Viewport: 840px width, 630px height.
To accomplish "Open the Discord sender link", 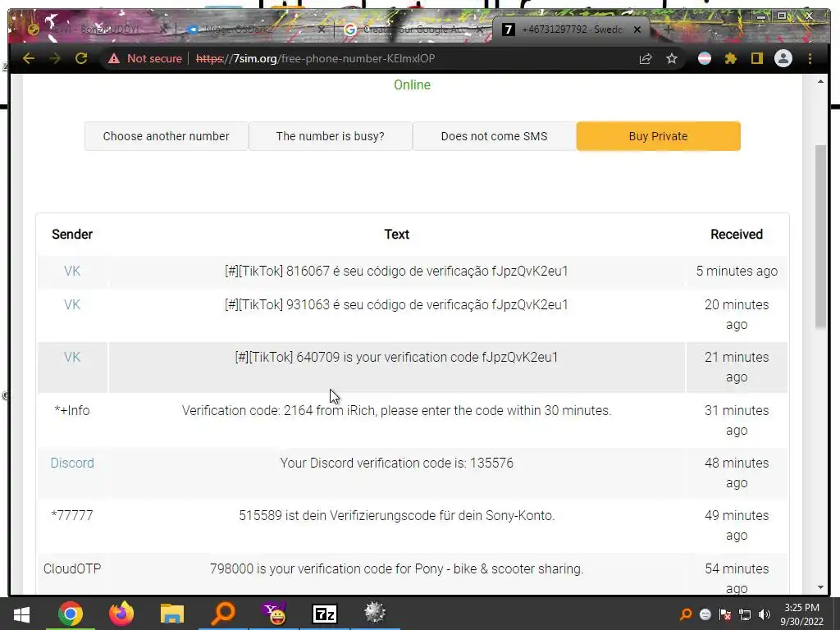I will click(72, 463).
